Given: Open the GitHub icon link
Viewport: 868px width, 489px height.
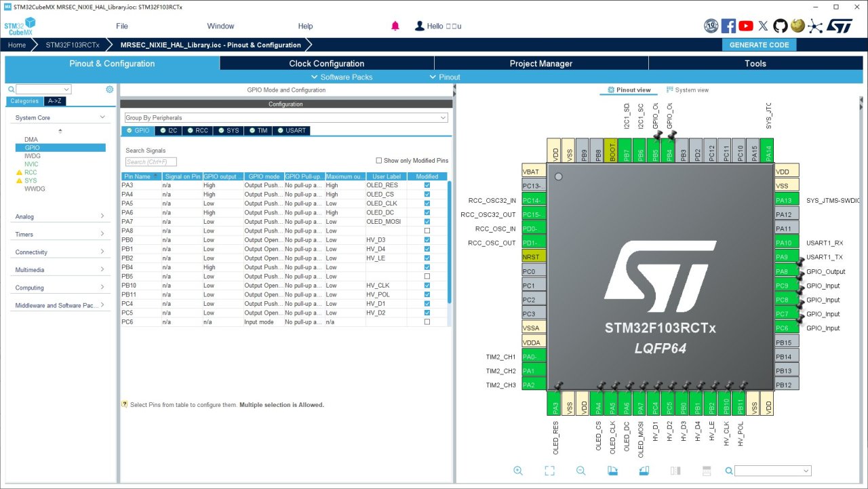Looking at the screenshot, I should (x=781, y=26).
